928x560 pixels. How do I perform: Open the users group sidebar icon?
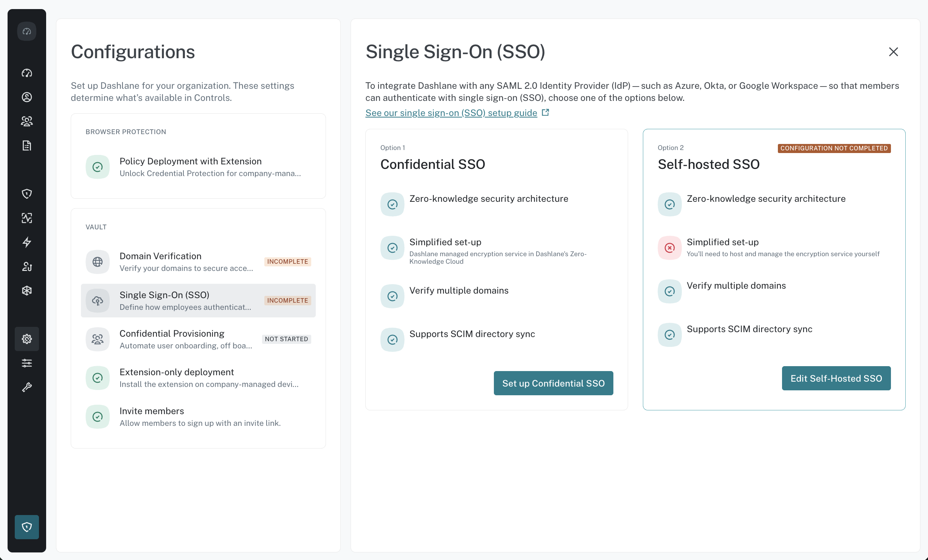tap(27, 121)
